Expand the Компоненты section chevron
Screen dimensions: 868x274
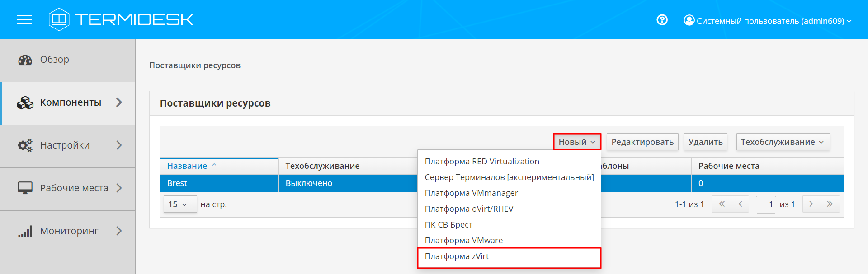pos(119,102)
